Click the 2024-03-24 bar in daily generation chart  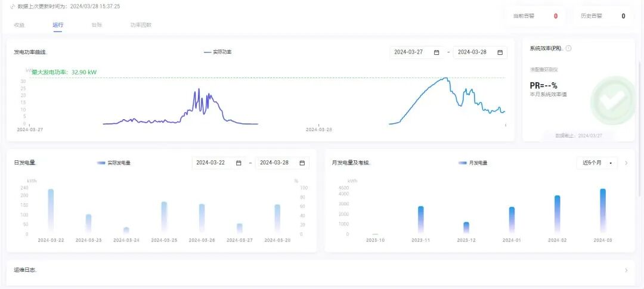pos(126,230)
